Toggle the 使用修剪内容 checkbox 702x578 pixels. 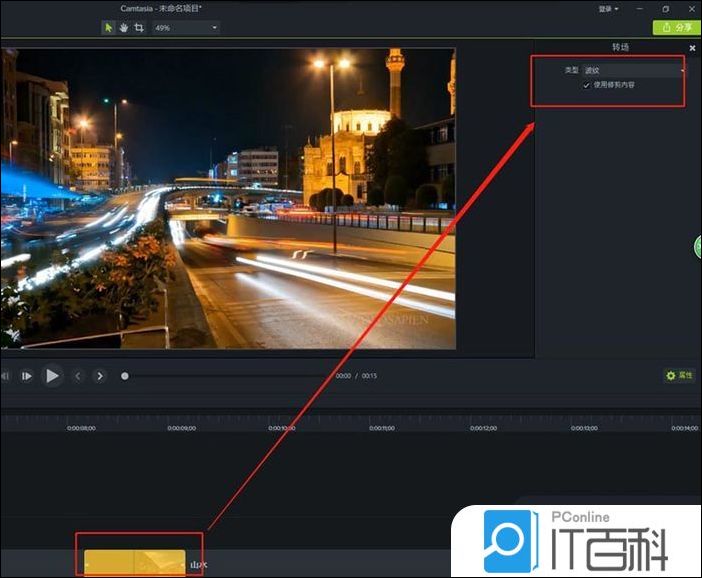pos(587,85)
